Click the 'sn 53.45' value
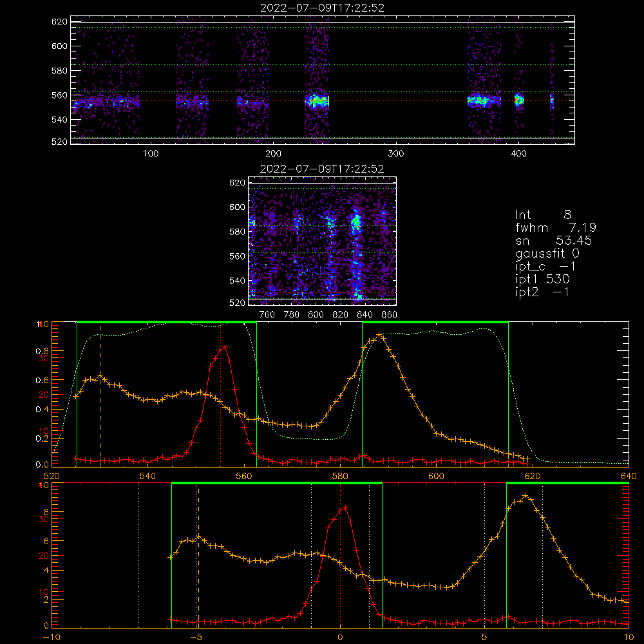 [x=554, y=240]
